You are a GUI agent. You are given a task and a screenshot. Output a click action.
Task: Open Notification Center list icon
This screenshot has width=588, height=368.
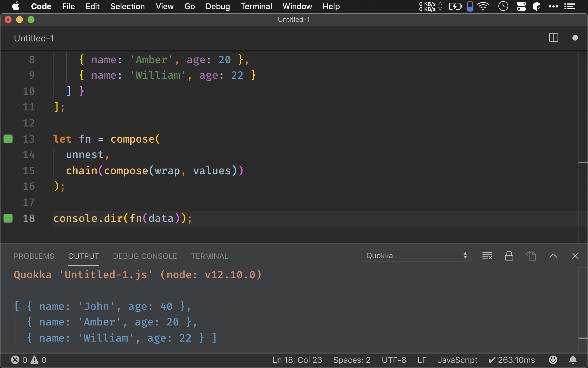(570, 6)
